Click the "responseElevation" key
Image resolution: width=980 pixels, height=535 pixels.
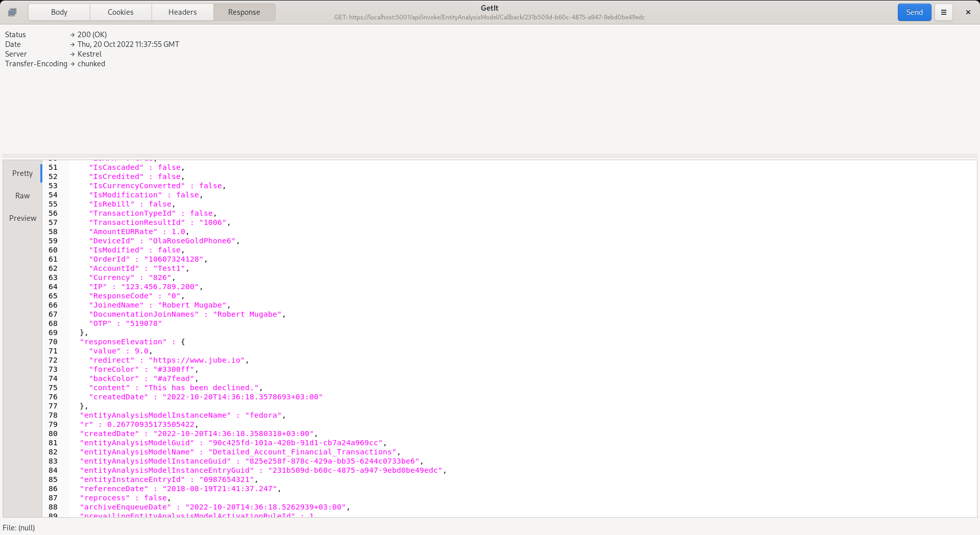tap(123, 342)
